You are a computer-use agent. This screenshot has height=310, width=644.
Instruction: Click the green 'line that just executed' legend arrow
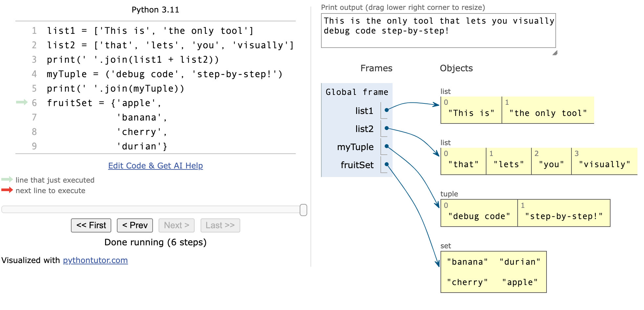[x=7, y=179]
